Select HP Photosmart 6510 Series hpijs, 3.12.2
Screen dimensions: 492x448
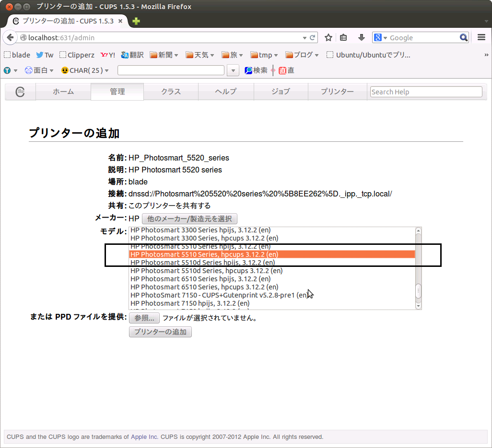(272, 279)
